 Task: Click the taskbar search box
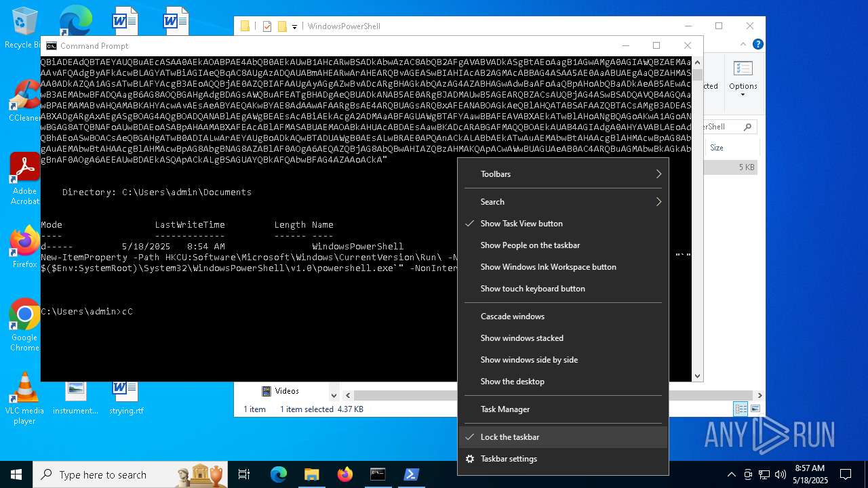pos(130,474)
